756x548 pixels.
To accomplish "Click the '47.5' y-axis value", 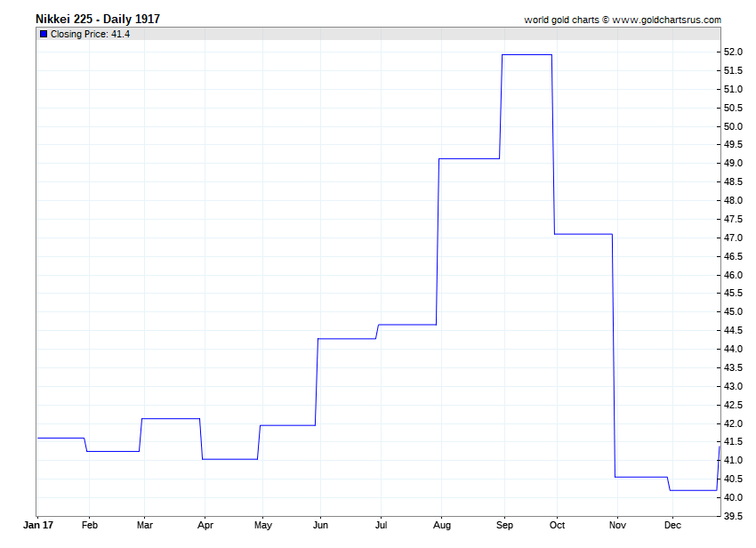I will (x=733, y=219).
